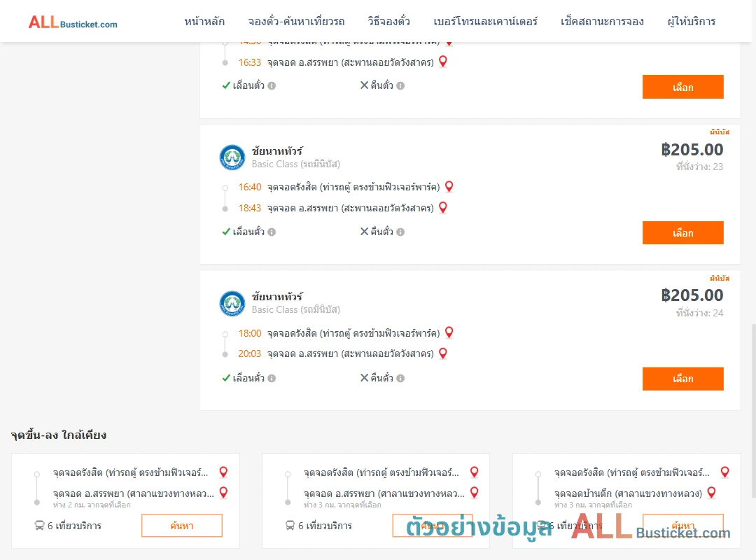Show เลื่อนตั๋ว info icon for 18:00 trip
The width and height of the screenshot is (756, 560).
point(272,378)
